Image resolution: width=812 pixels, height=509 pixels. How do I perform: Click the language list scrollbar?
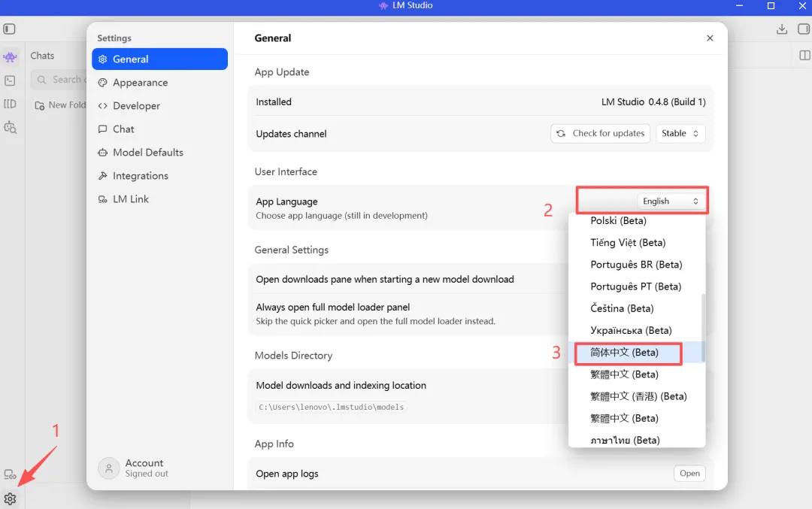pyautogui.click(x=703, y=329)
